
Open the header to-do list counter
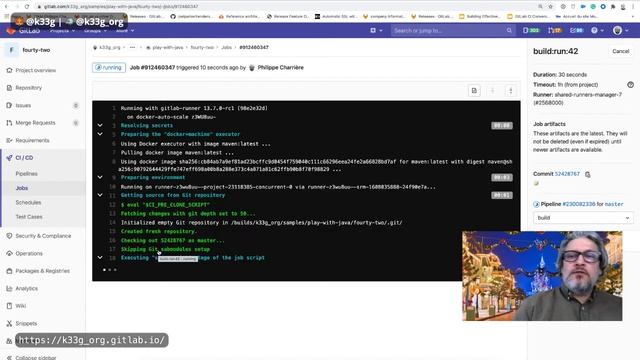(x=576, y=31)
